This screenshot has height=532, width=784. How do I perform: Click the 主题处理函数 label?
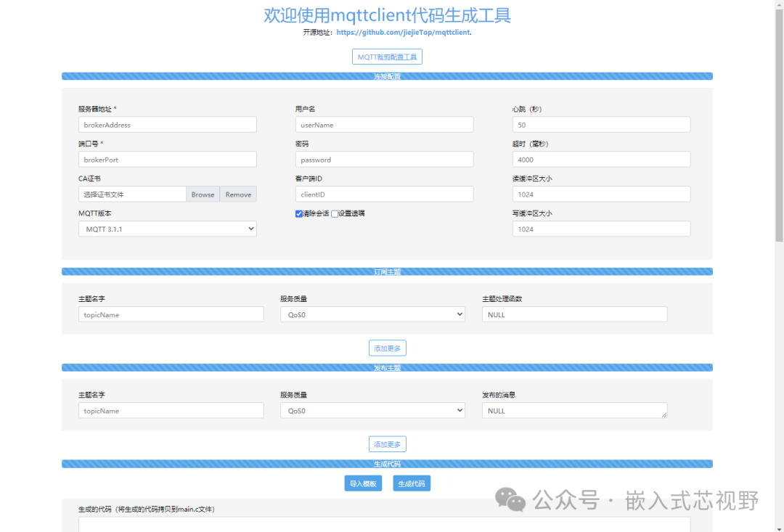[x=502, y=299]
